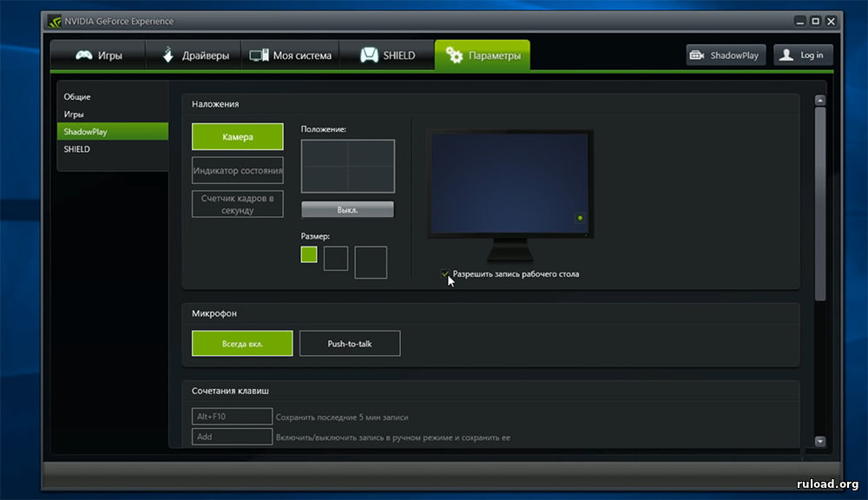Pick the top-left position quadrant
Image resolution: width=868 pixels, height=500 pixels.
click(x=325, y=153)
